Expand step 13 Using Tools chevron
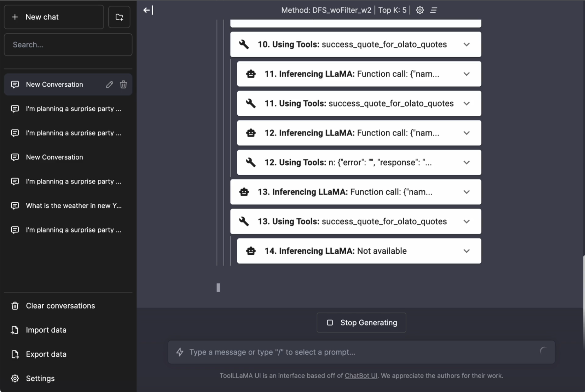Screen dimensions: 585x392 (467, 221)
